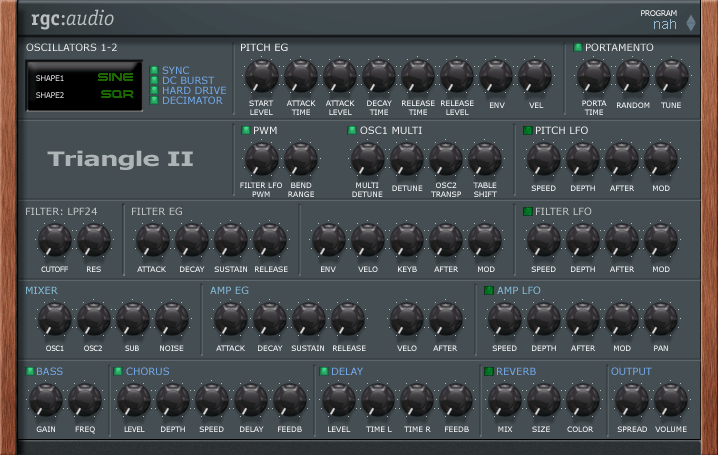The height and width of the screenshot is (455, 718).
Task: Click the Mixer OSC1 knob
Action: tap(54, 319)
